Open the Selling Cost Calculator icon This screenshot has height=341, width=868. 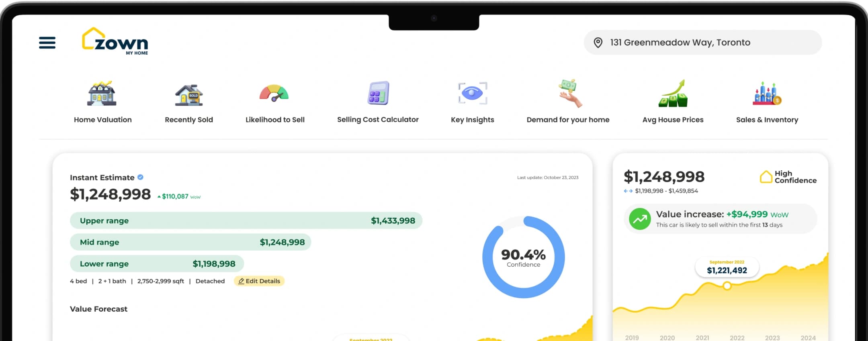point(378,93)
